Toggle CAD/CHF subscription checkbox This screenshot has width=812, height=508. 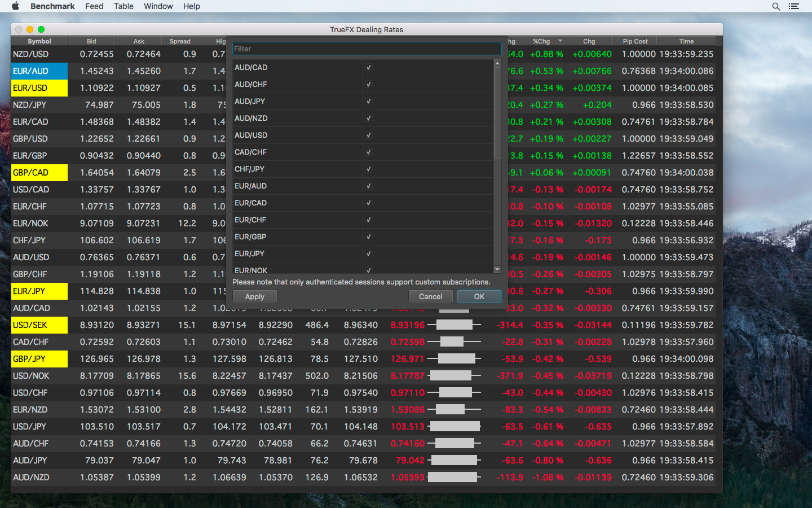coord(369,152)
